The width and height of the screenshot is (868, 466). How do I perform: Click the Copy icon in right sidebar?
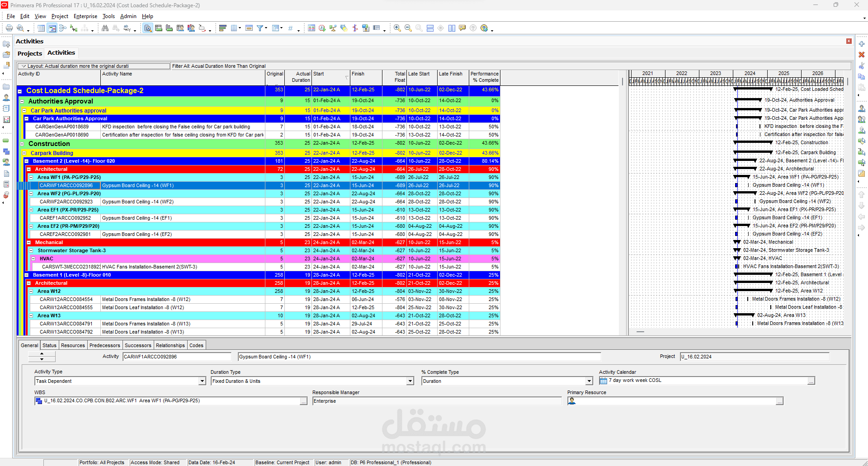click(x=862, y=77)
